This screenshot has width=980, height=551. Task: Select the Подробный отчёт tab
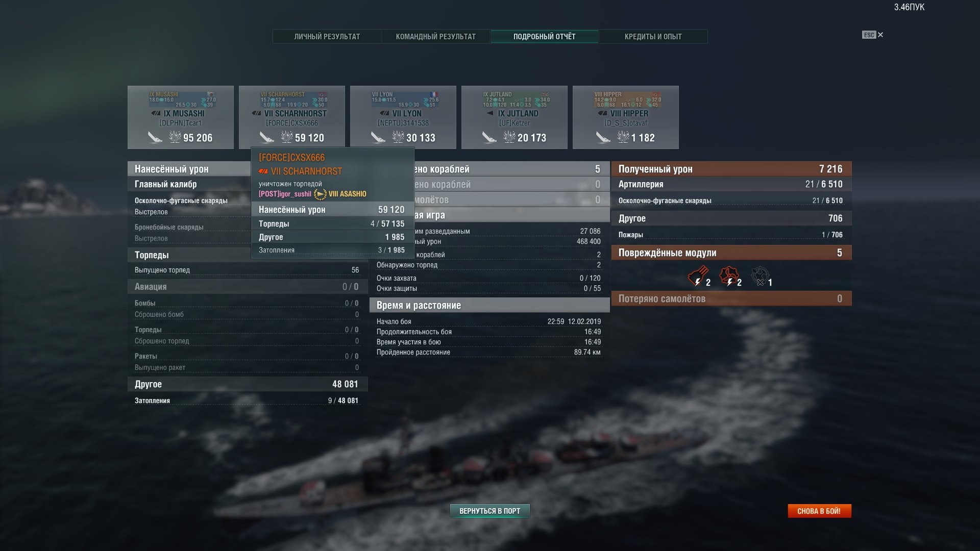coord(544,36)
